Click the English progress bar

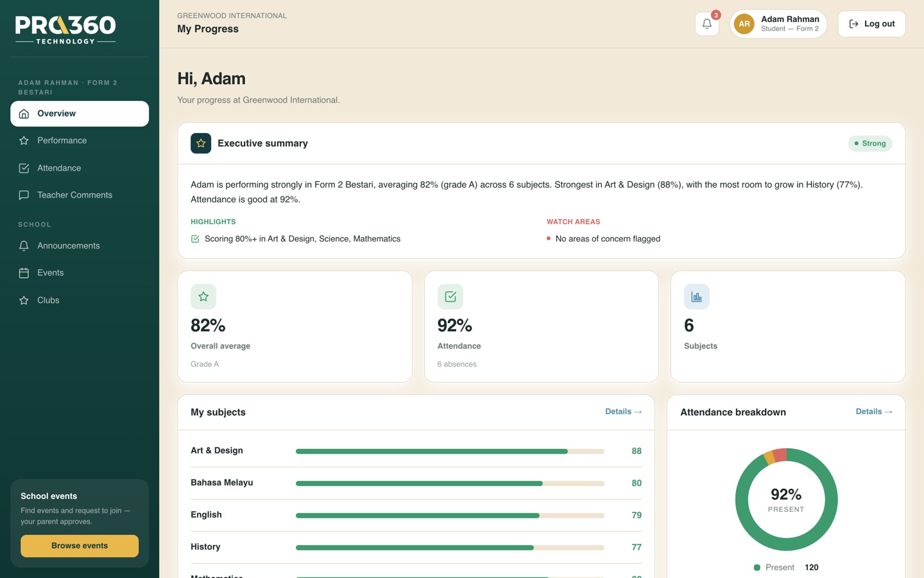point(450,516)
